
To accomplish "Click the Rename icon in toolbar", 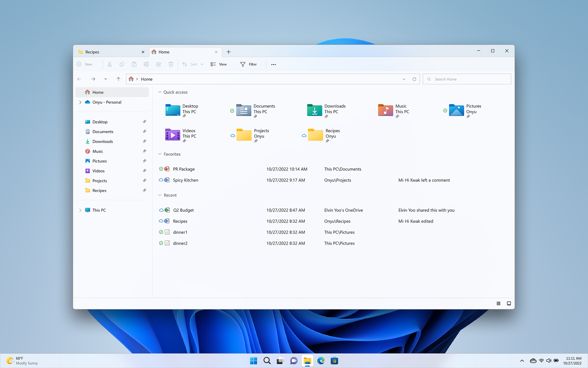I will point(146,64).
